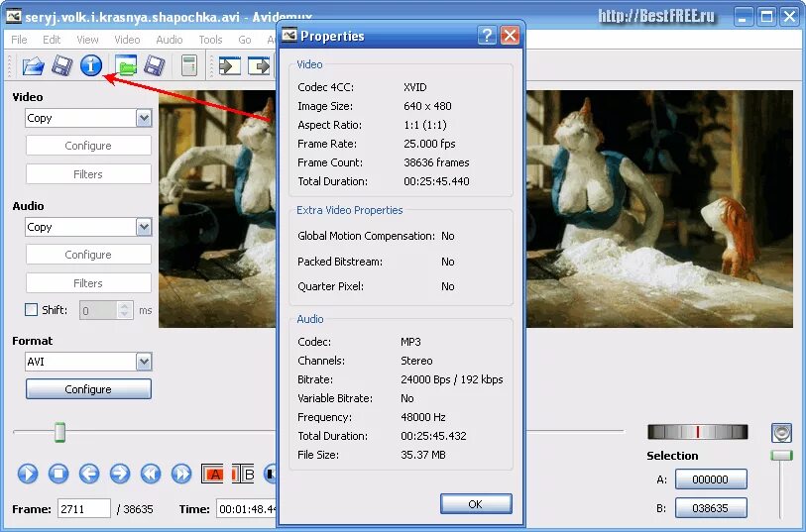Open the File menu

point(19,40)
